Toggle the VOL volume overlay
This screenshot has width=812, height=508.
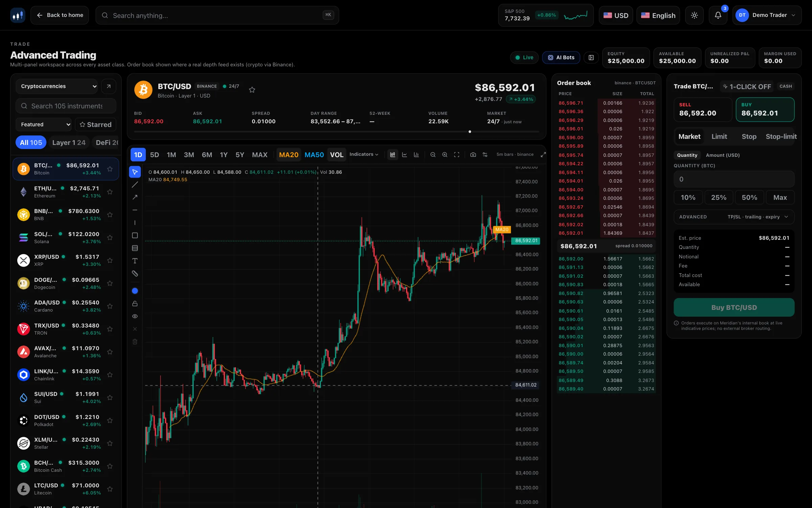pos(337,155)
